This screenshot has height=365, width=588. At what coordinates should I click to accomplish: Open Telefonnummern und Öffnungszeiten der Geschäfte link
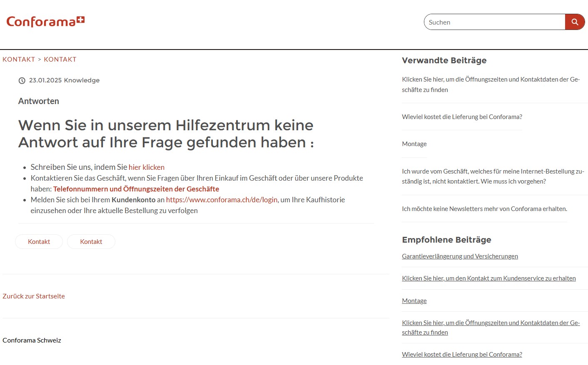click(x=136, y=189)
